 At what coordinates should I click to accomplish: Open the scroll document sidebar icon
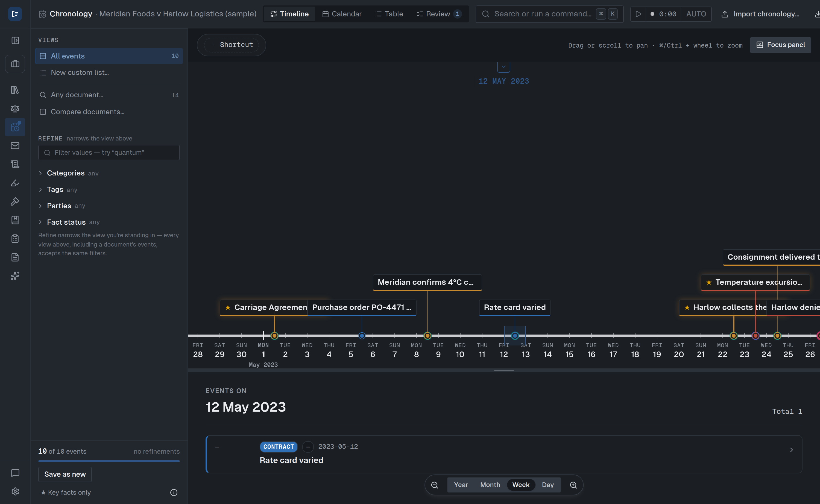(15, 164)
